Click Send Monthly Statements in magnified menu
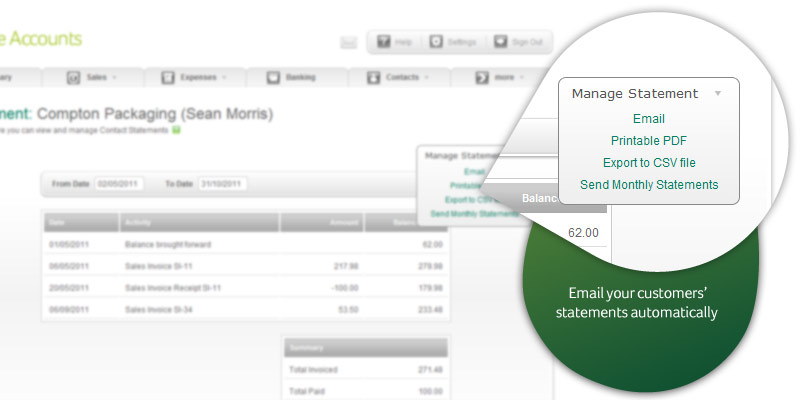 649,185
